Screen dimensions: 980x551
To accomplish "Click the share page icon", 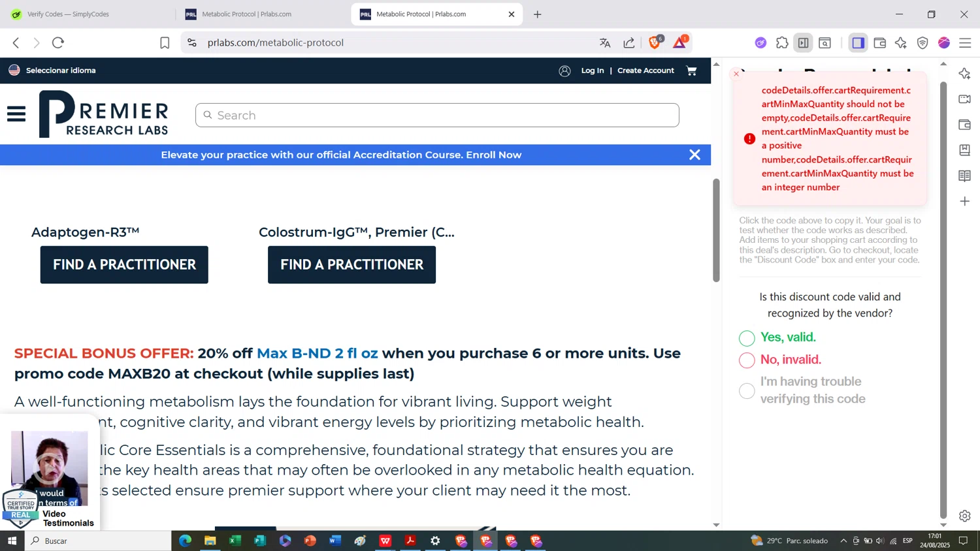I will pyautogui.click(x=629, y=42).
